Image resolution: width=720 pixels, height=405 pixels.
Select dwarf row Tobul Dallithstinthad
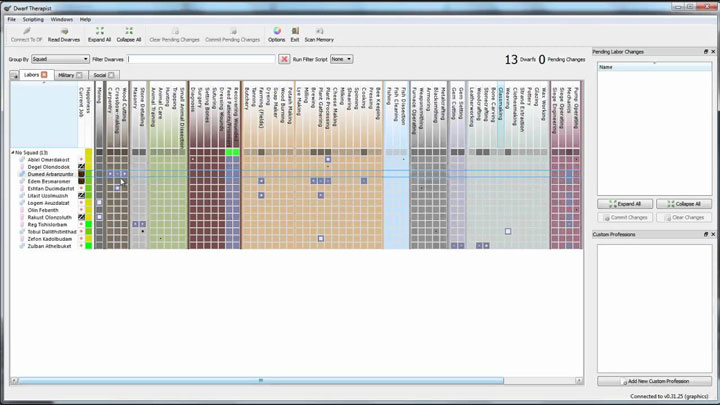[52, 231]
